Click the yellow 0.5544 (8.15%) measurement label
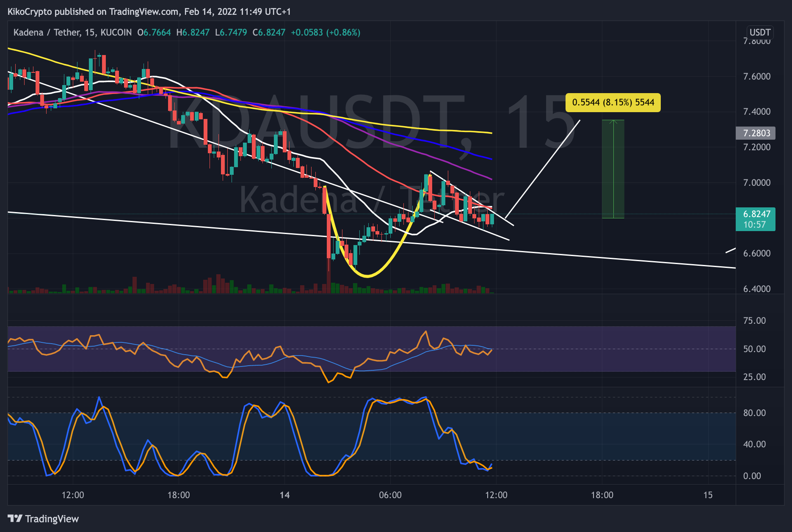The height and width of the screenshot is (532, 792). point(613,102)
